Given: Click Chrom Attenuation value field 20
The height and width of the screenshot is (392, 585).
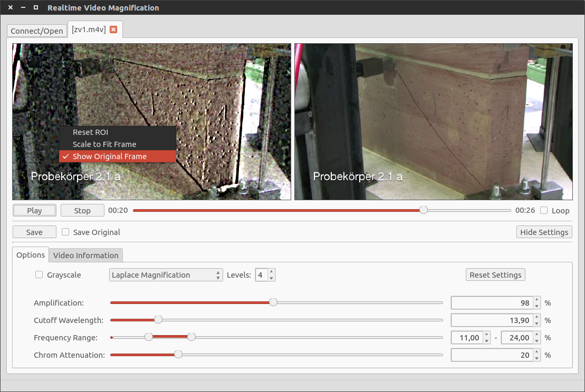Looking at the screenshot, I should click(492, 355).
